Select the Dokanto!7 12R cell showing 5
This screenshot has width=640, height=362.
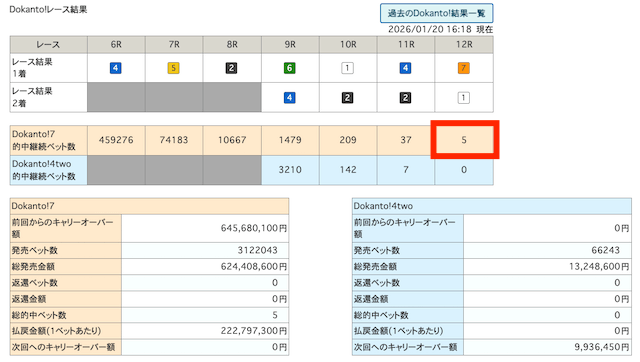click(464, 140)
